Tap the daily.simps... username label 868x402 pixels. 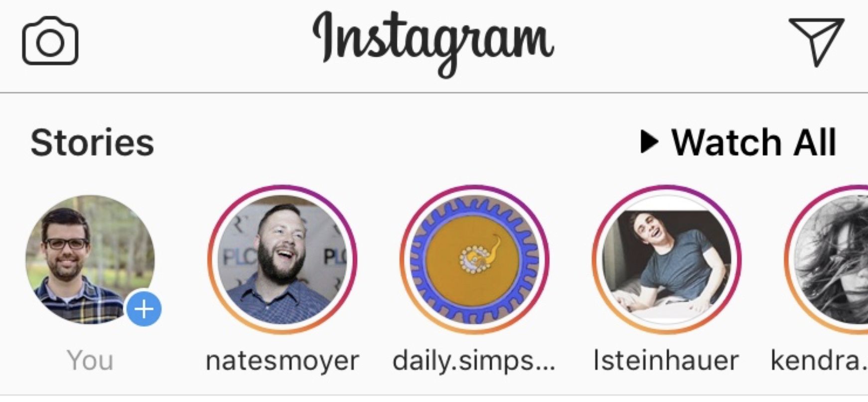[x=474, y=361]
